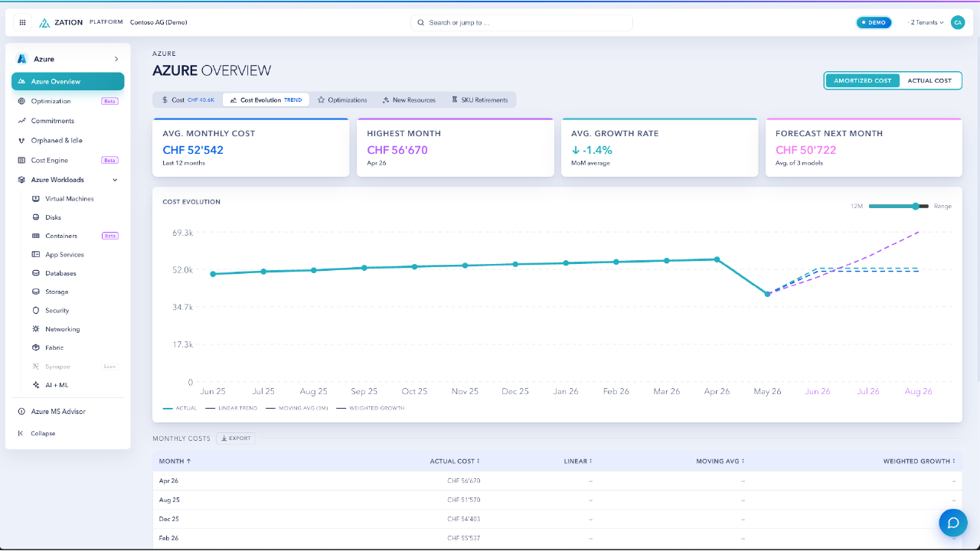Sort by the Actual Cost column

455,461
